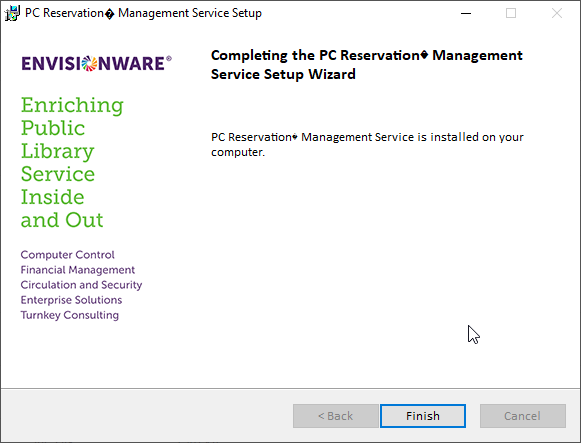
Task: Click the colorful pinwheel in the EnvisionWare logo
Action: click(89, 63)
